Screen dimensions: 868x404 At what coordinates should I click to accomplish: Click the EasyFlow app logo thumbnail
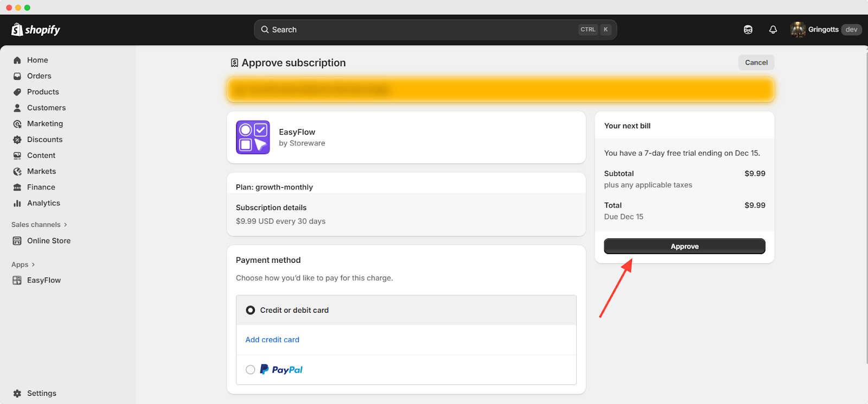[253, 137]
